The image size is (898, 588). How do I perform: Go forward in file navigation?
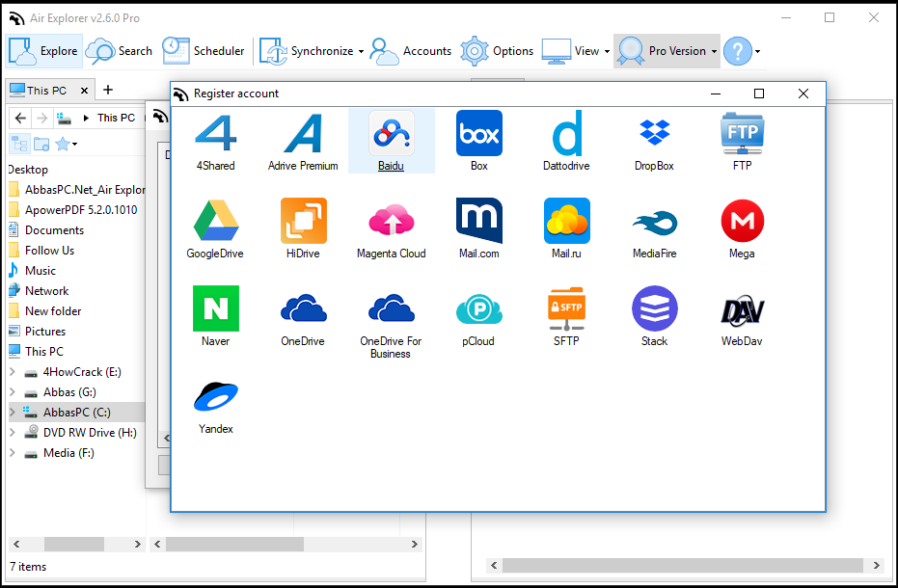(41, 118)
